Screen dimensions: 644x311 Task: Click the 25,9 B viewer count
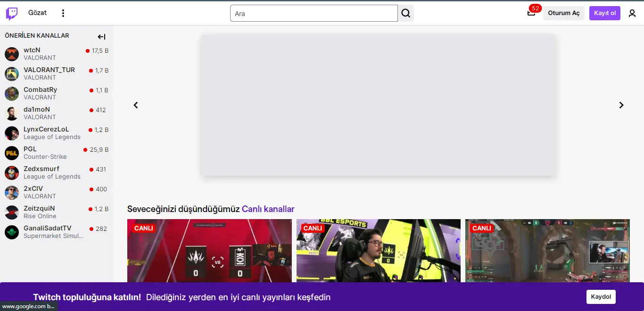99,150
